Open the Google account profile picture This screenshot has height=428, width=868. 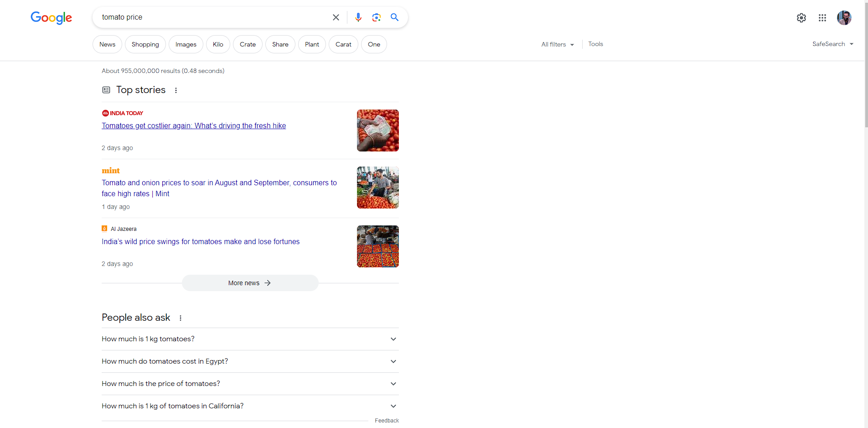pos(844,18)
